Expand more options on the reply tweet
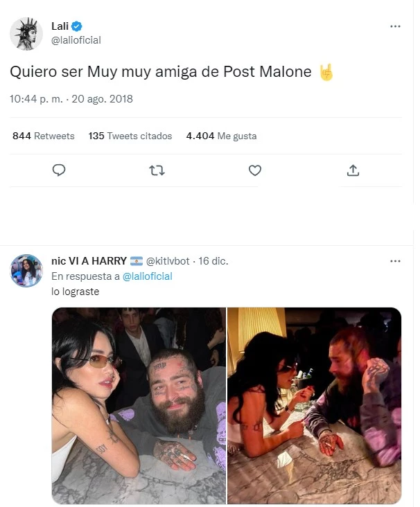Image resolution: width=420 pixels, height=507 pixels. [x=395, y=261]
